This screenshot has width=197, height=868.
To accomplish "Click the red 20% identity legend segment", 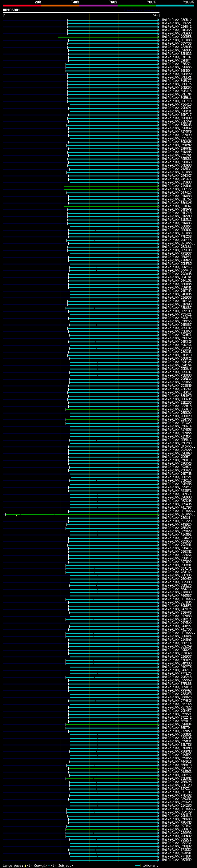I will (22, 6).
